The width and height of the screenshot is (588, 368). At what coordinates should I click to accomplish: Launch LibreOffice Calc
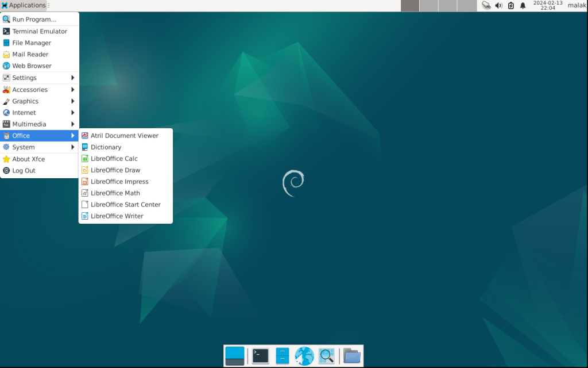114,159
